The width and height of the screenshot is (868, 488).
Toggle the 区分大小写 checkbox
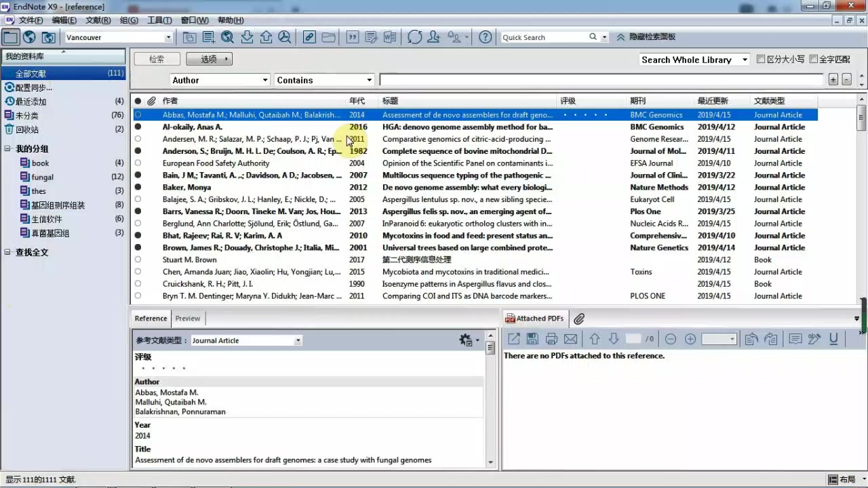(761, 60)
